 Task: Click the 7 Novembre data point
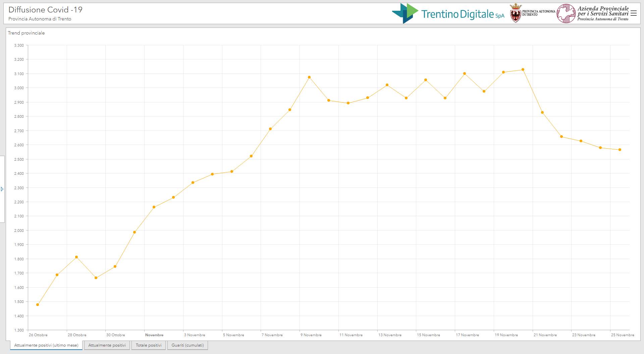270,129
